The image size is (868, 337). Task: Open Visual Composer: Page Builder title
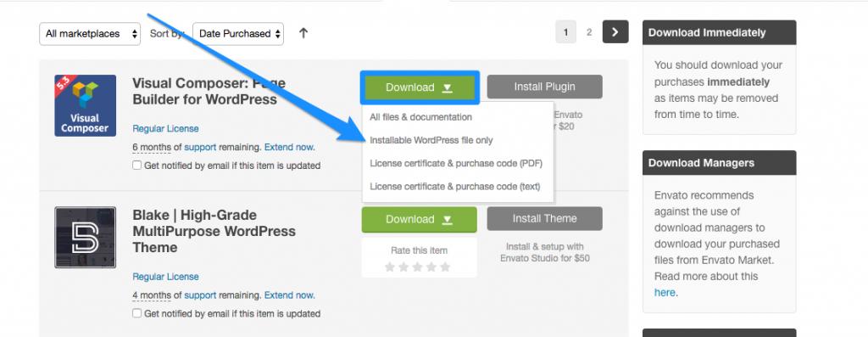(209, 92)
